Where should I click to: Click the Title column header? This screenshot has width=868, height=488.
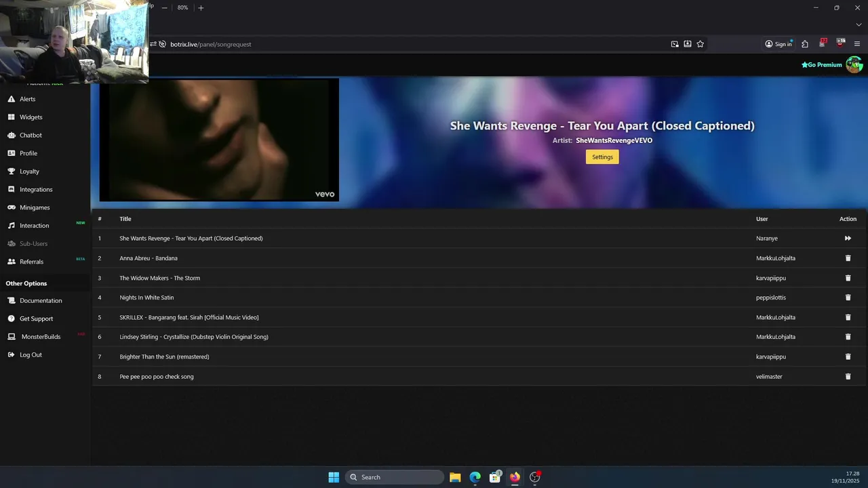click(x=125, y=219)
